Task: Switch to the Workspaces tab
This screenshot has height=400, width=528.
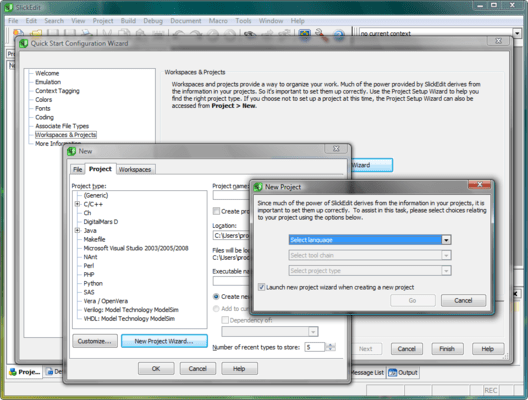Action: 135,169
